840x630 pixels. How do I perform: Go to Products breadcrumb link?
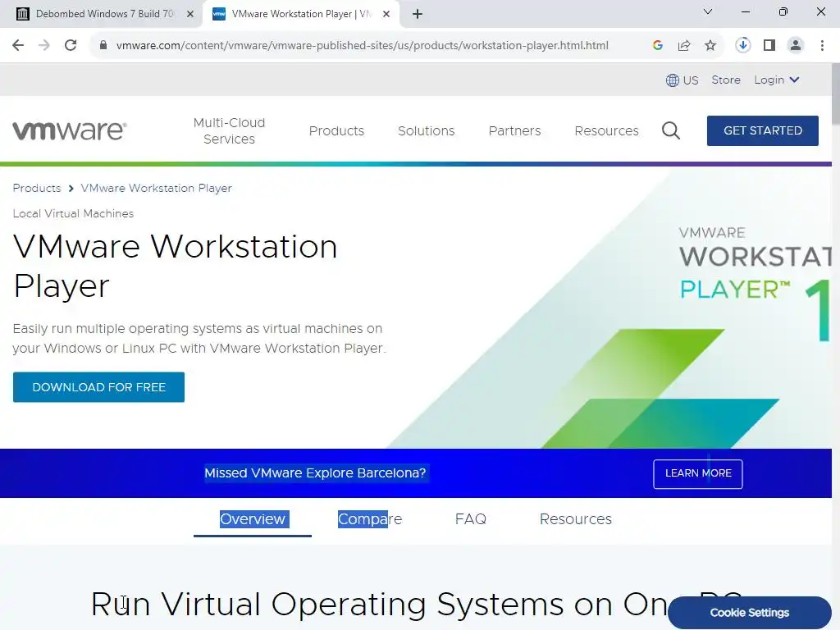coord(37,188)
